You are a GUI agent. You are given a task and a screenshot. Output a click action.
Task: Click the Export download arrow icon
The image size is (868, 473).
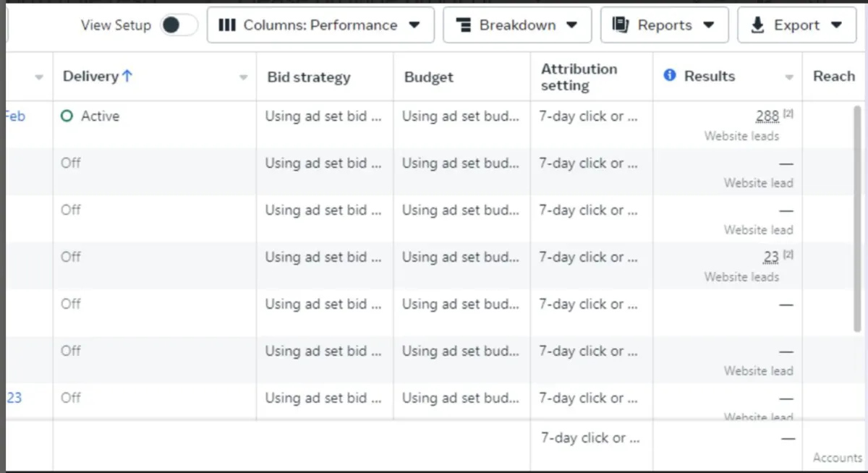point(757,25)
